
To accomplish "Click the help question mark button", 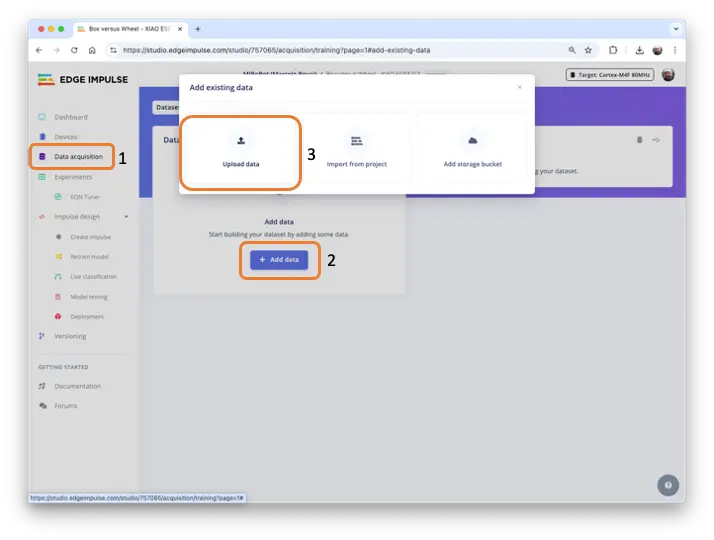I will [x=667, y=485].
